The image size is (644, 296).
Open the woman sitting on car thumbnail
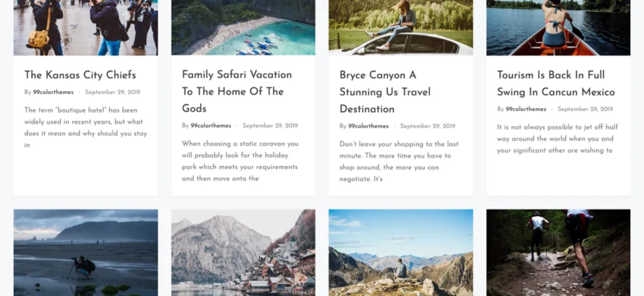pyautogui.click(x=401, y=27)
